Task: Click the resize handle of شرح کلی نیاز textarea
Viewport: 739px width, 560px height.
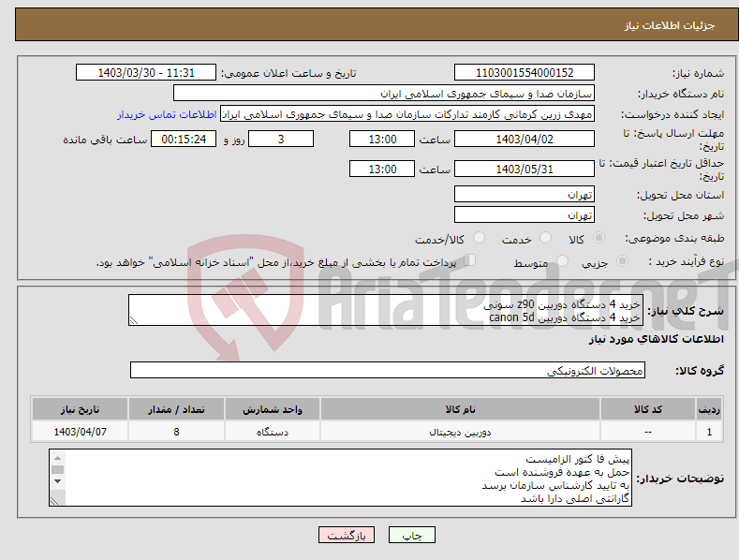Action: (134, 320)
